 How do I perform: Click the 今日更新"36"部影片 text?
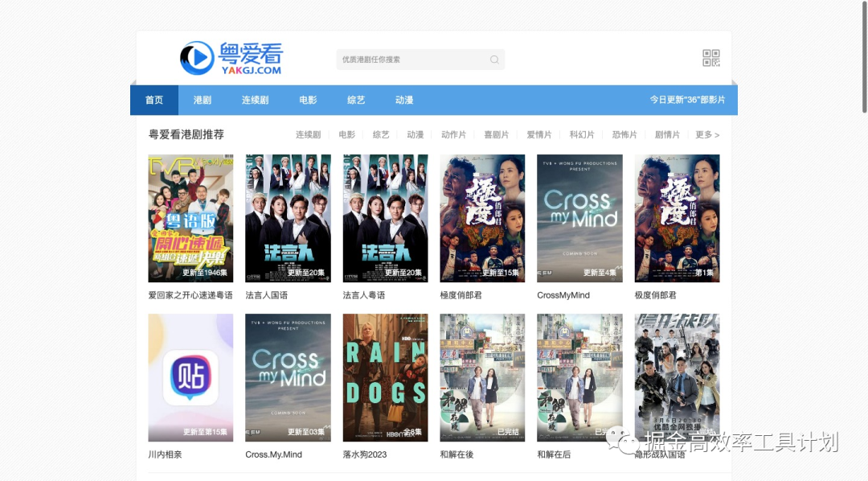(x=687, y=100)
